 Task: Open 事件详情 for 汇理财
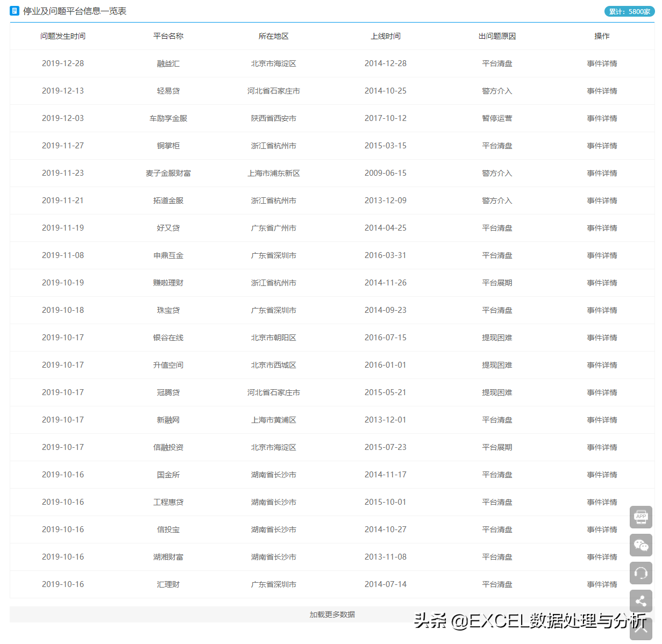[x=602, y=584]
